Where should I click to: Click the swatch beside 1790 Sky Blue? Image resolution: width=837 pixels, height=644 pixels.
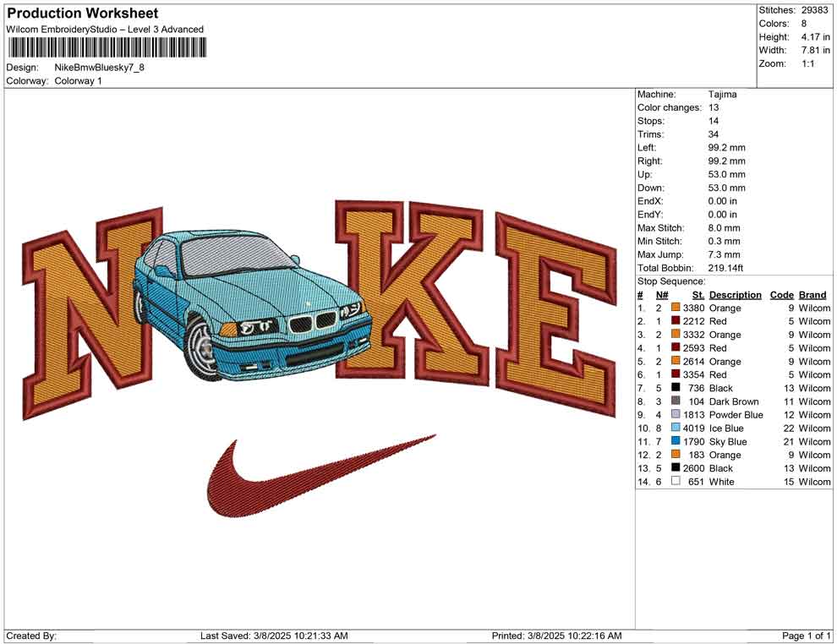click(676, 440)
